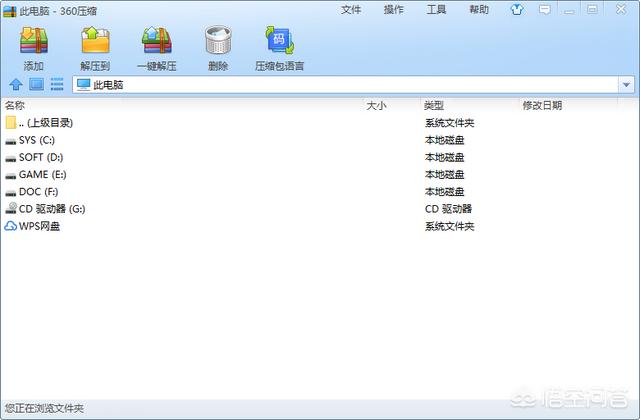Select the WPS网盘 entry name
The height and width of the screenshot is (420, 640).
(40, 226)
